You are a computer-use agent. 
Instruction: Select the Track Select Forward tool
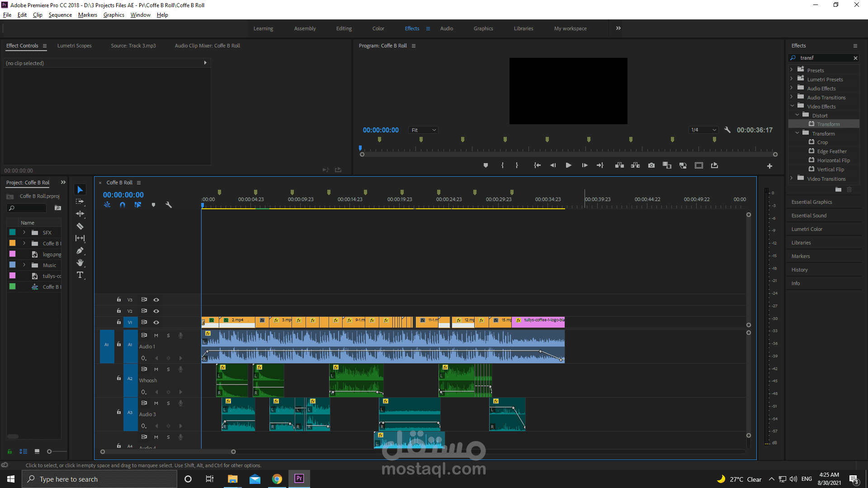[x=80, y=202]
